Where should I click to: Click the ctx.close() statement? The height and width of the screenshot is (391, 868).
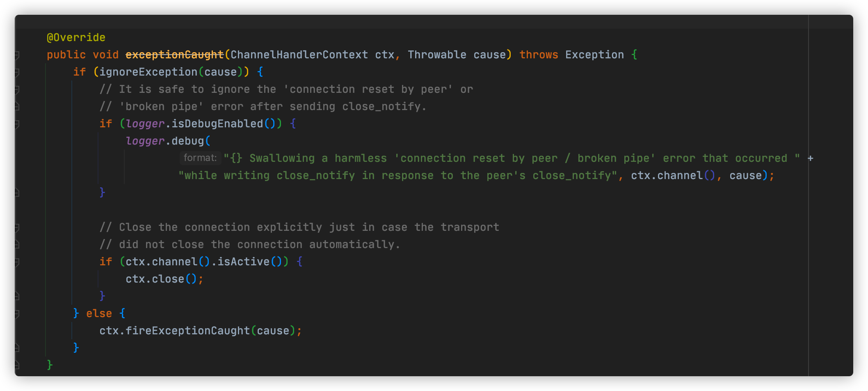[x=164, y=279]
